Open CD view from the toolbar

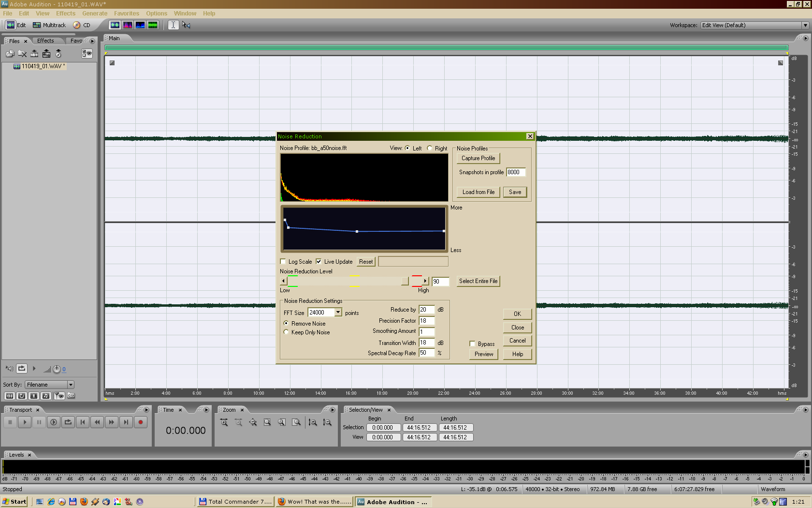tap(82, 25)
